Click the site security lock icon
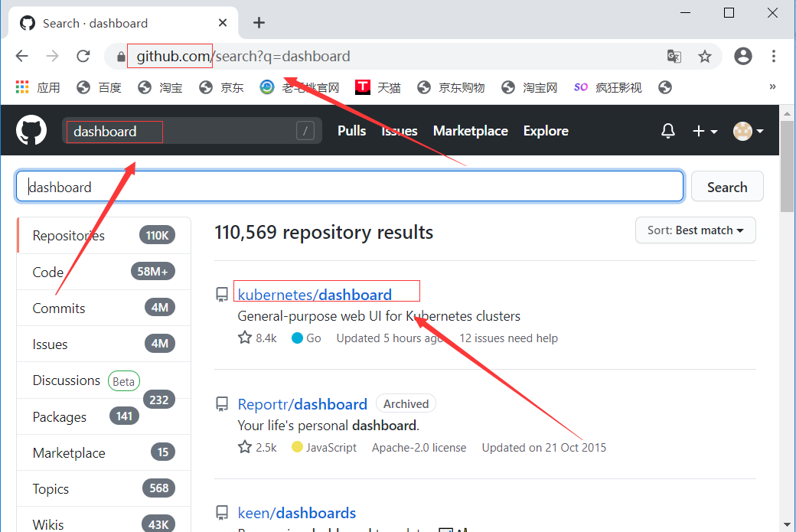This screenshot has height=532, width=796. 121,56
